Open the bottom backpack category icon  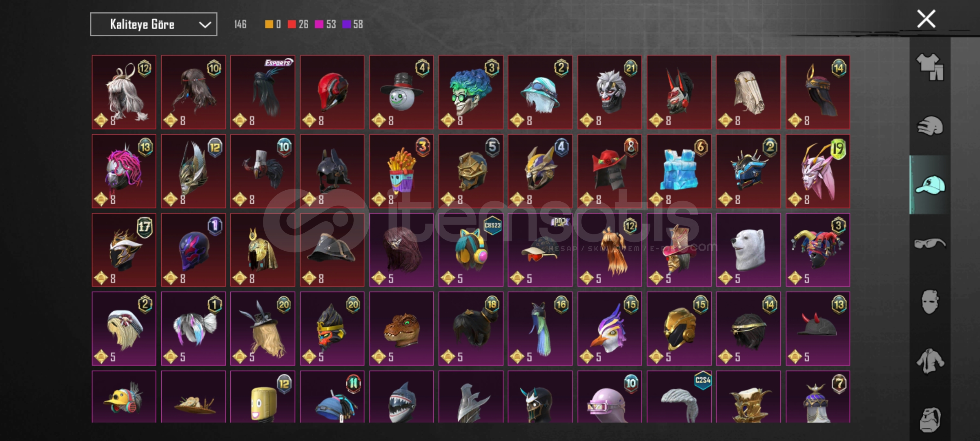click(930, 419)
